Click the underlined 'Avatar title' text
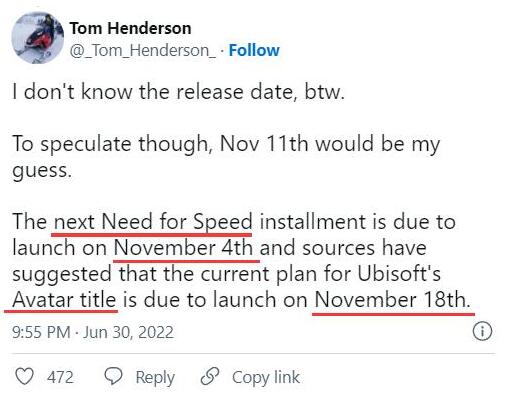This screenshot has width=507, height=399. coord(64,299)
